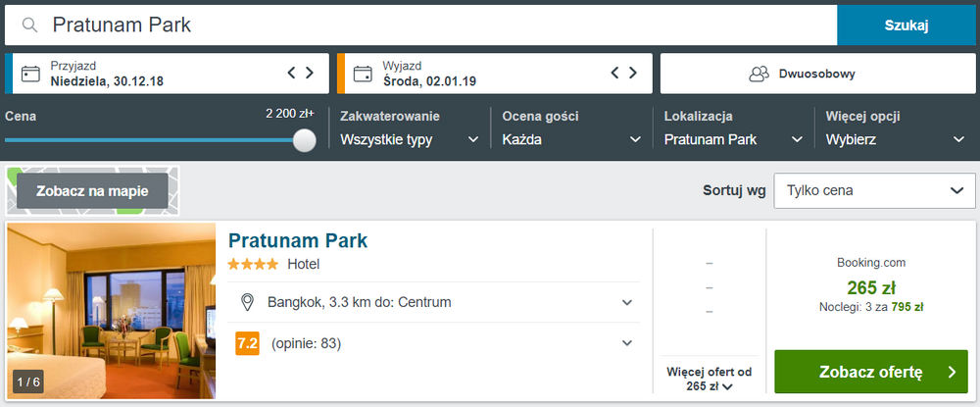Click the Szukaj search button

[906, 25]
